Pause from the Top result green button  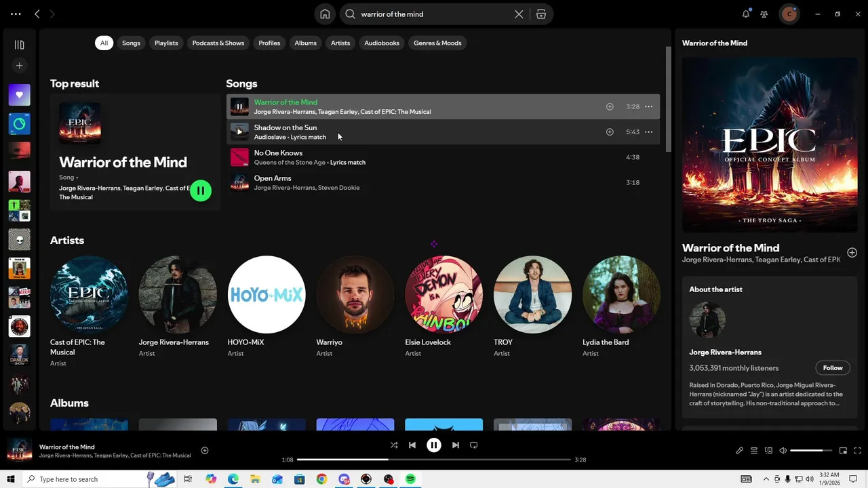(201, 191)
